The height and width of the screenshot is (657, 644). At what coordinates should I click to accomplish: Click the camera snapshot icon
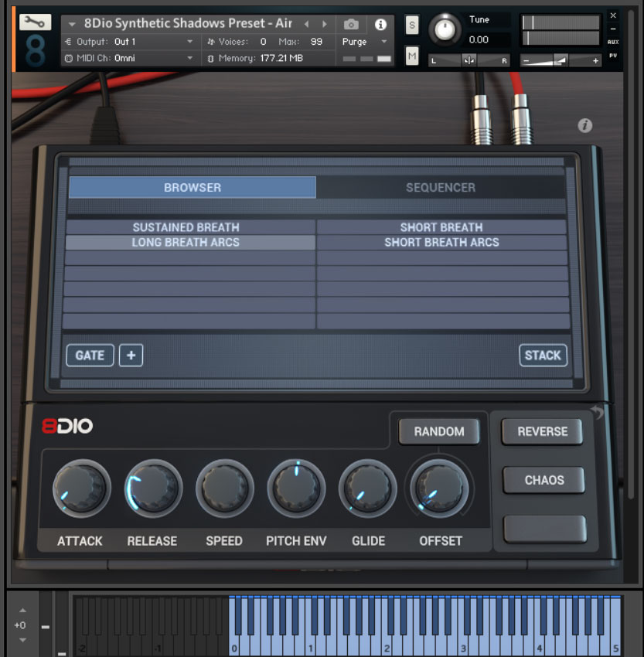tap(351, 24)
